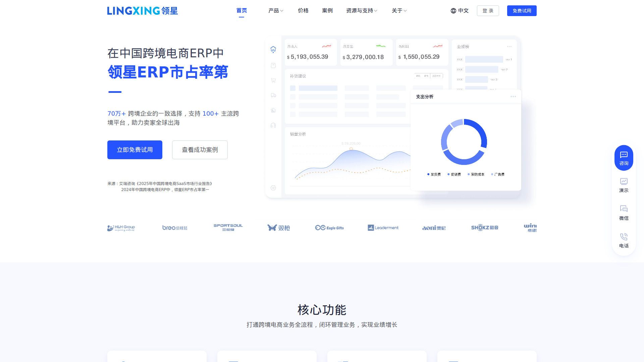Open the demo (演示) chart icon
The height and width of the screenshot is (362, 644).
pyautogui.click(x=624, y=182)
